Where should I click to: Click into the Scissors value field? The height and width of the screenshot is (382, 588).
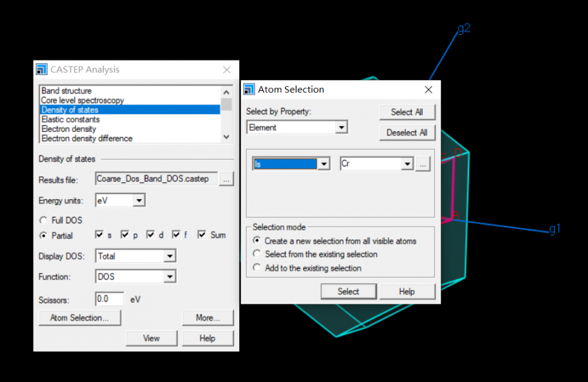coord(109,299)
